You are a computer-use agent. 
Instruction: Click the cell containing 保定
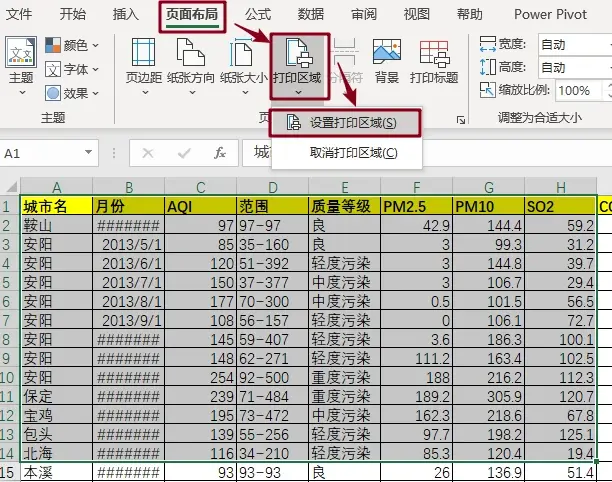(x=57, y=397)
